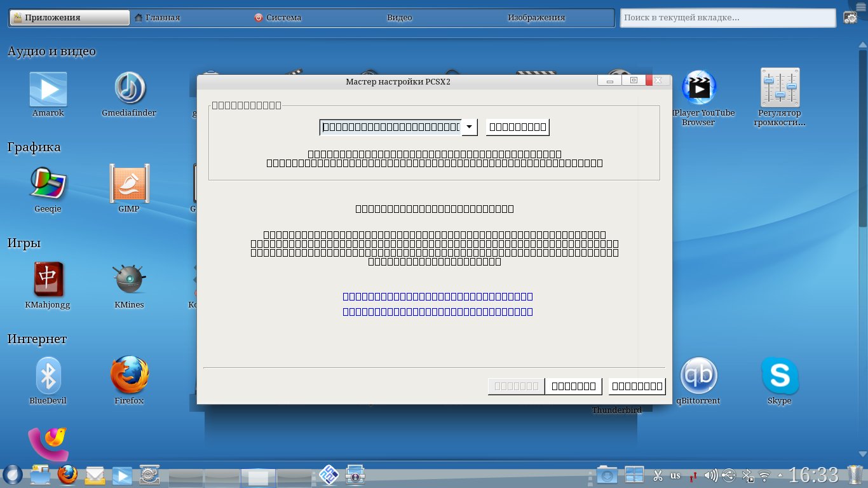Viewport: 868px width, 488px height.
Task: Click the USB device notifier tray icon
Action: (x=729, y=475)
